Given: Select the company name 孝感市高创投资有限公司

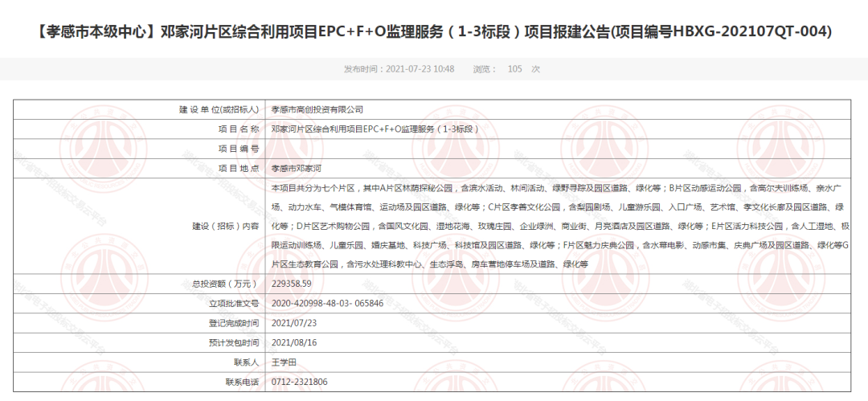Looking at the screenshot, I should click(x=317, y=109).
